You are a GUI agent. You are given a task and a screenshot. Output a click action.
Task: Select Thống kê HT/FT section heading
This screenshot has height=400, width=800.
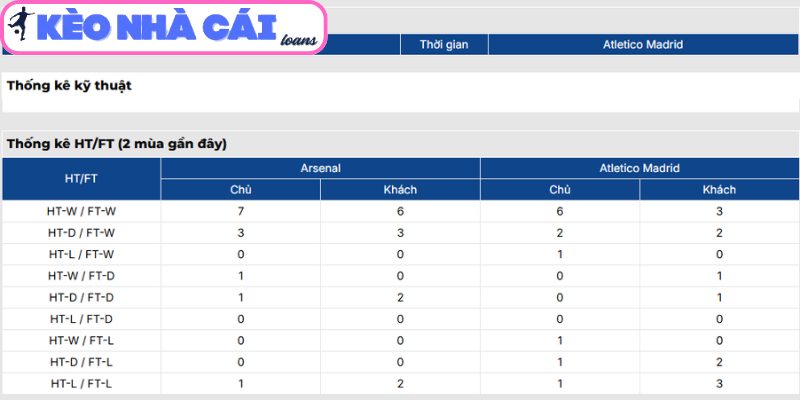coord(116,144)
